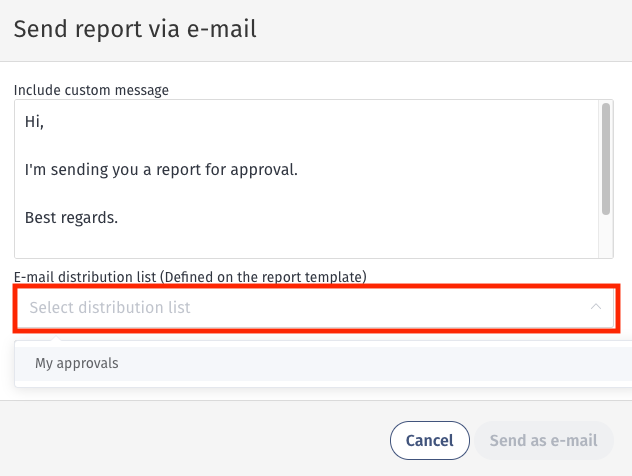The height and width of the screenshot is (476, 632).
Task: Click the (Defined on the report template) text
Action: 263,277
